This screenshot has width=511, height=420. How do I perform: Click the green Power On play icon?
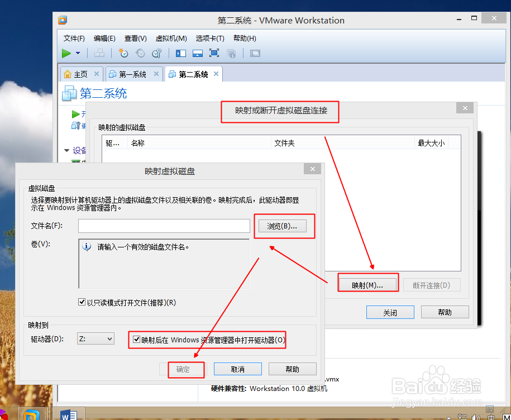pos(66,53)
